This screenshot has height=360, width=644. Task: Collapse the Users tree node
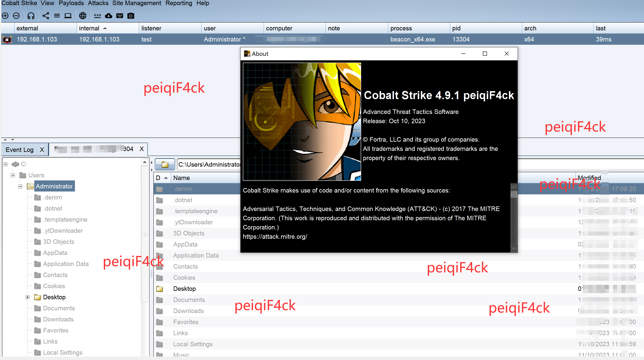click(x=13, y=175)
